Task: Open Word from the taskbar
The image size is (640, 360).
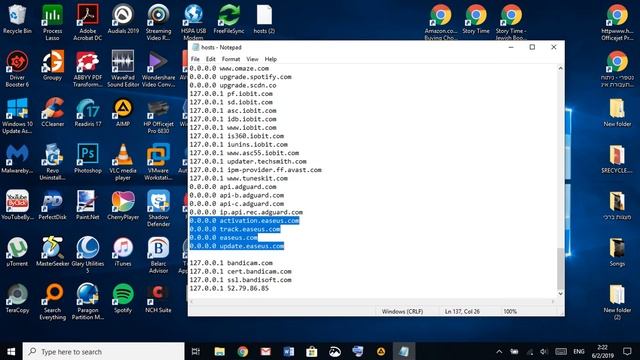Action: tap(289, 351)
